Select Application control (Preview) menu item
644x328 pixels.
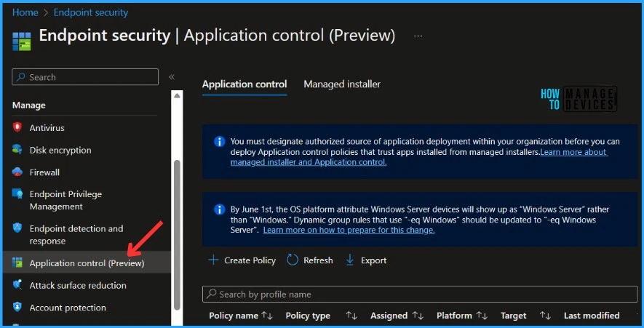coord(87,263)
